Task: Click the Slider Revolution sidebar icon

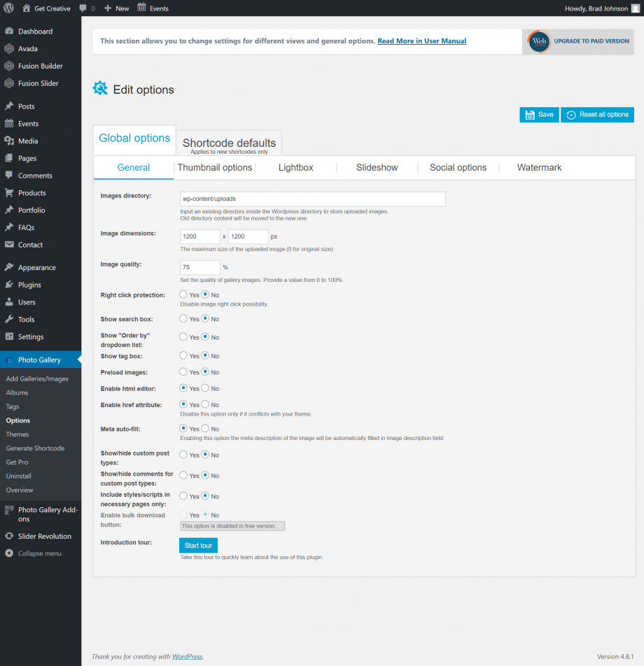Action: point(9,536)
